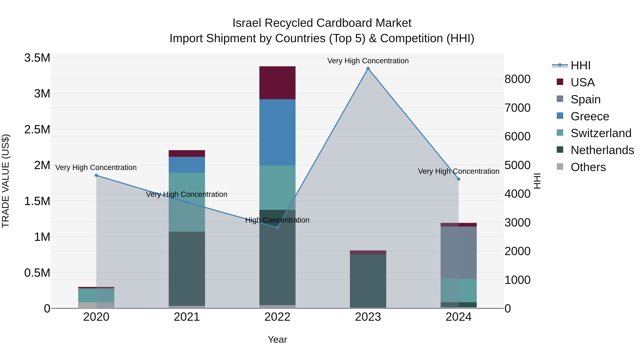Viewport: 644px width, 362px height.
Task: Click the Spain segment of 2024 bar
Action: (458, 253)
